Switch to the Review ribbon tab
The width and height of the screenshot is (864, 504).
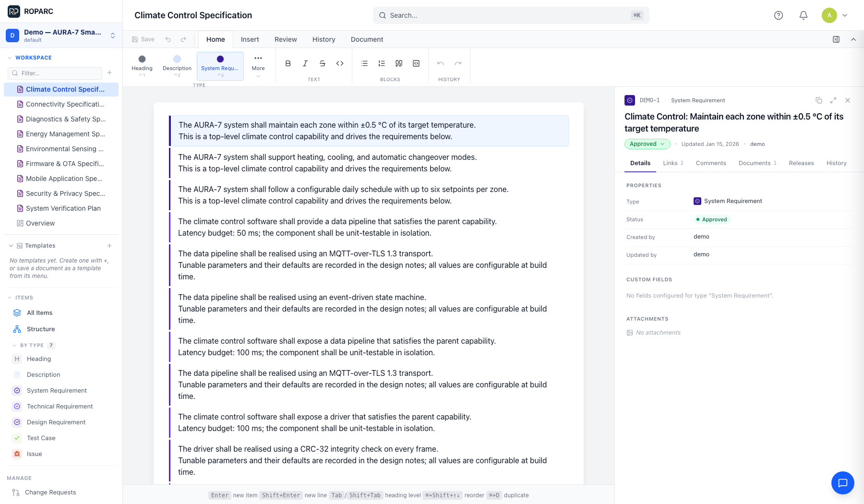point(286,39)
